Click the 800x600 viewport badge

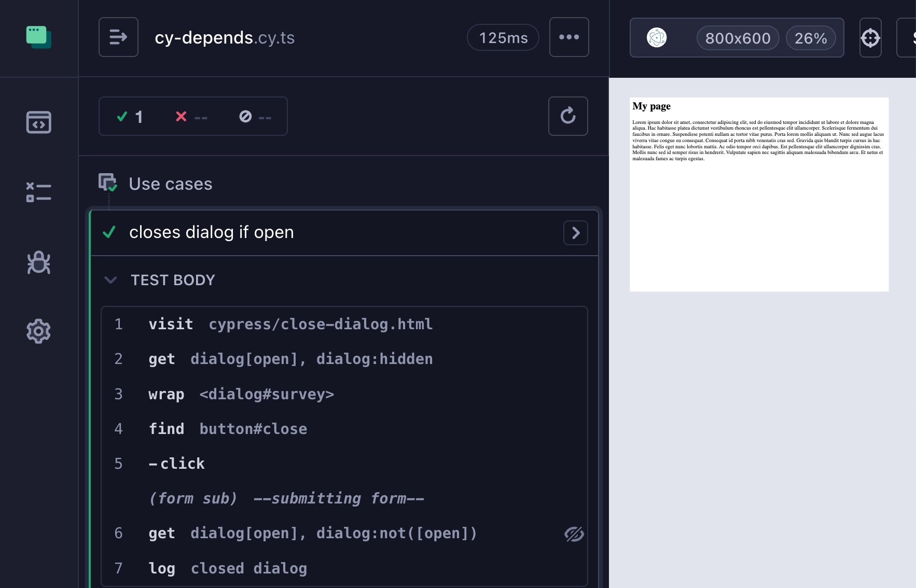pos(738,38)
